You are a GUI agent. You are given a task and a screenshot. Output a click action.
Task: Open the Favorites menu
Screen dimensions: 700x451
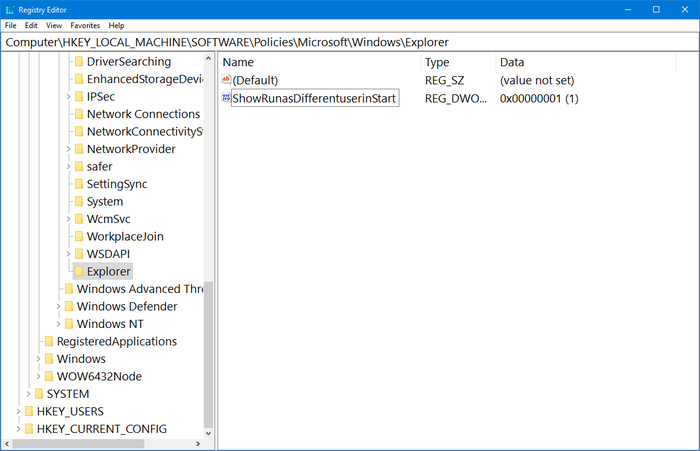[85, 25]
